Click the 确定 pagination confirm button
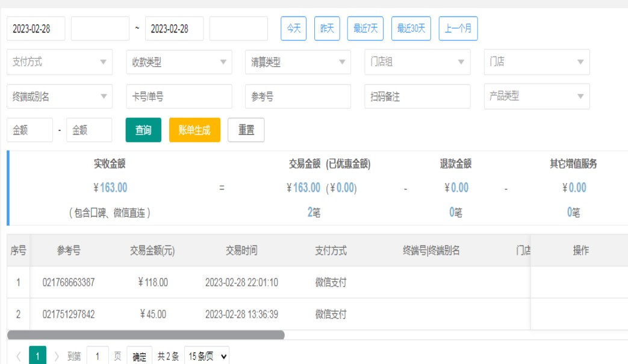The image size is (628, 364). (139, 356)
